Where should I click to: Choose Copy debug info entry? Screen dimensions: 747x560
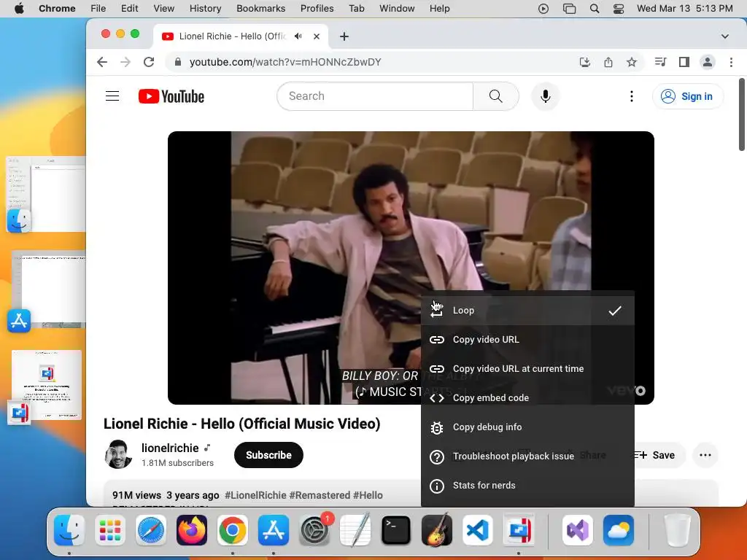coord(527,427)
